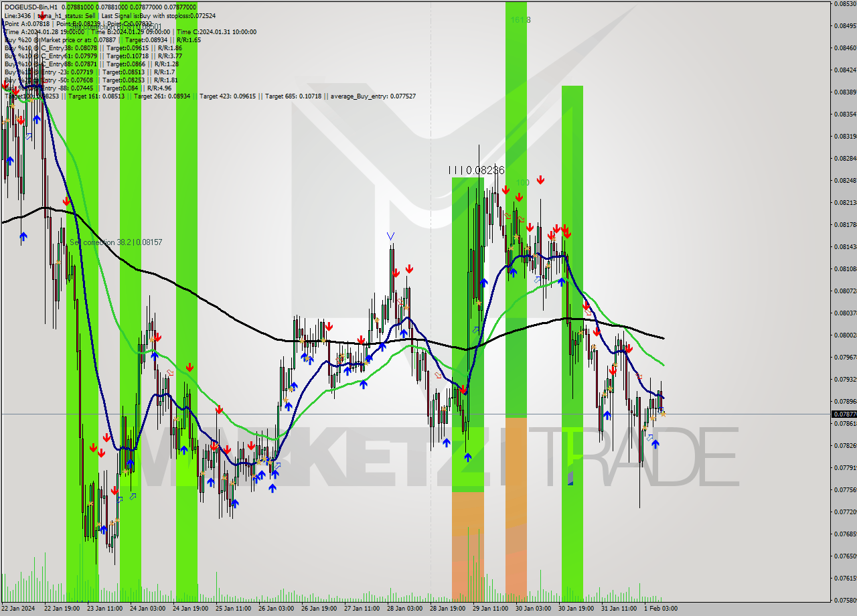The image size is (857, 616).
Task: Click the 0.08530 price axis label
Action: pyautogui.click(x=845, y=4)
